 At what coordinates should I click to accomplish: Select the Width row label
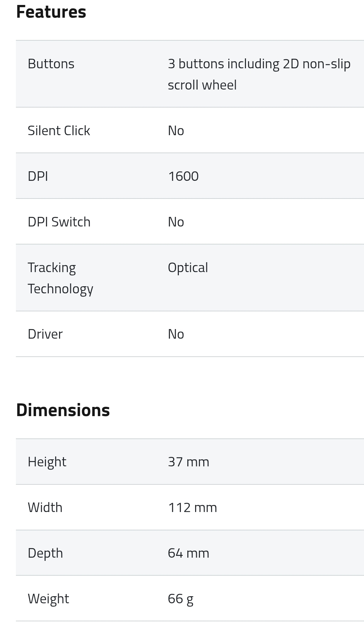click(45, 507)
